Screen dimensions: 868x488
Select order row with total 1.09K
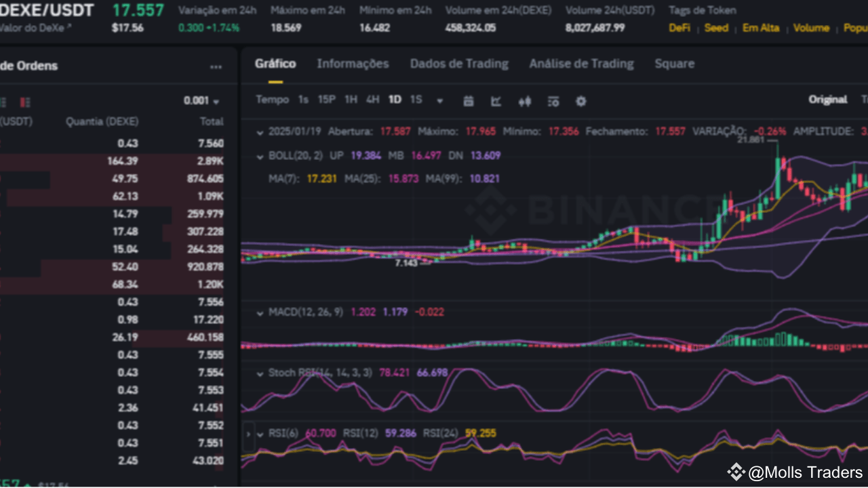[112, 197]
